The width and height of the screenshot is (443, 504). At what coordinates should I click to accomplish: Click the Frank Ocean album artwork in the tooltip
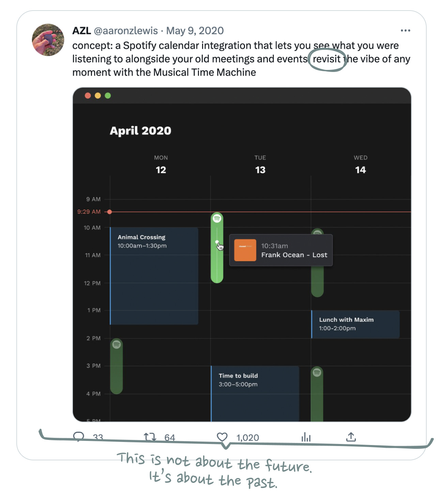(245, 250)
